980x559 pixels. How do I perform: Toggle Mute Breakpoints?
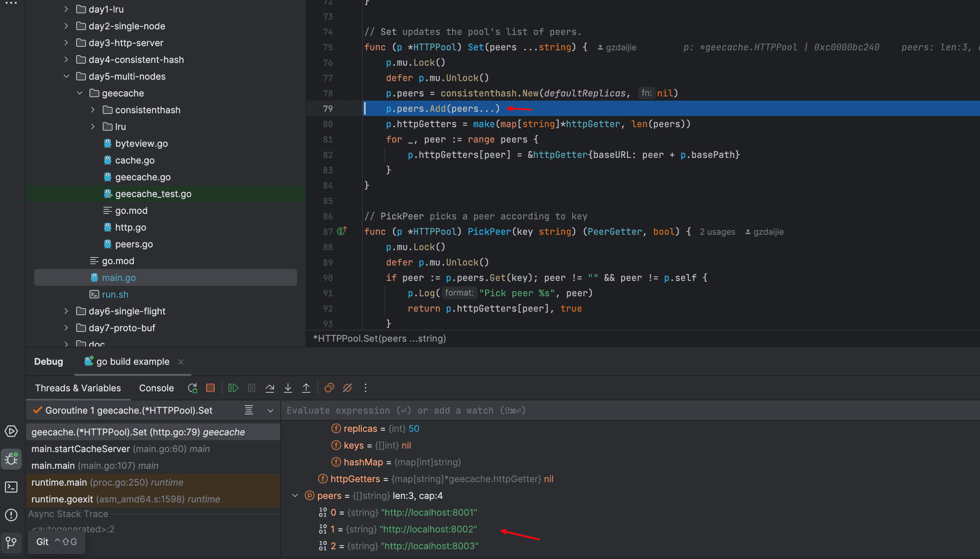click(x=347, y=388)
